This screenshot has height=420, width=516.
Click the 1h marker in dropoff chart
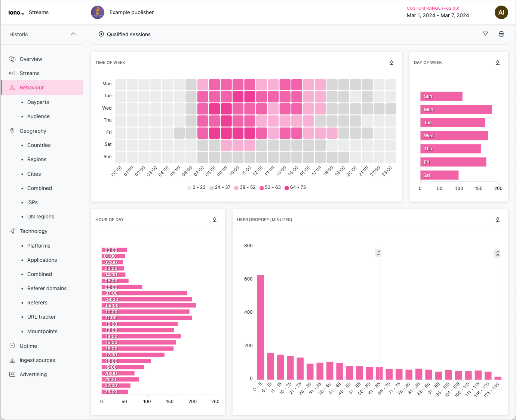click(378, 253)
